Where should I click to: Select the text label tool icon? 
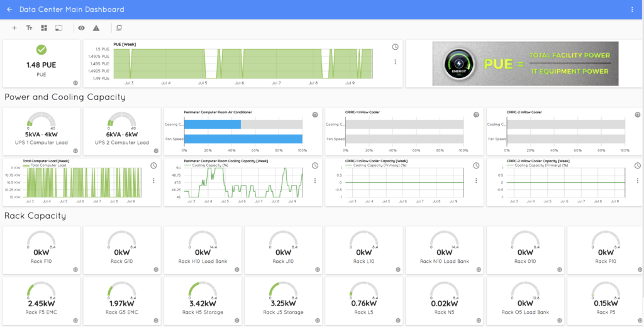click(29, 28)
